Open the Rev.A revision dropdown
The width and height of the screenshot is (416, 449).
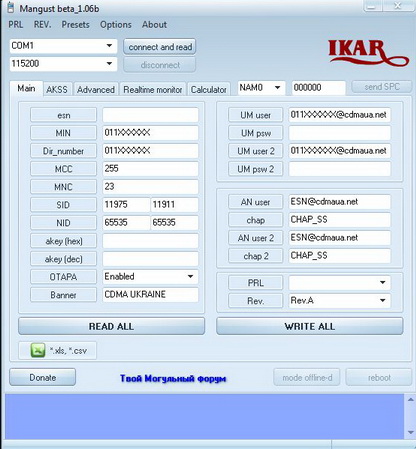pos(339,301)
